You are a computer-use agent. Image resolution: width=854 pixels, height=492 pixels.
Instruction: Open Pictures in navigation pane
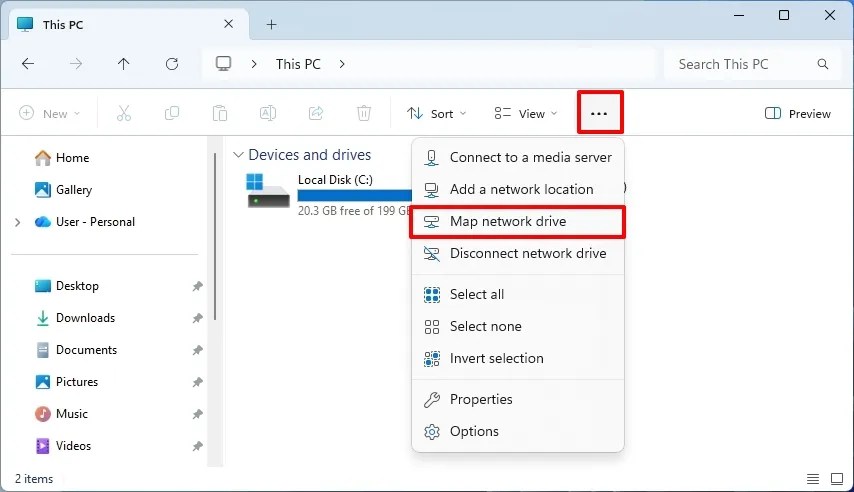click(x=77, y=382)
